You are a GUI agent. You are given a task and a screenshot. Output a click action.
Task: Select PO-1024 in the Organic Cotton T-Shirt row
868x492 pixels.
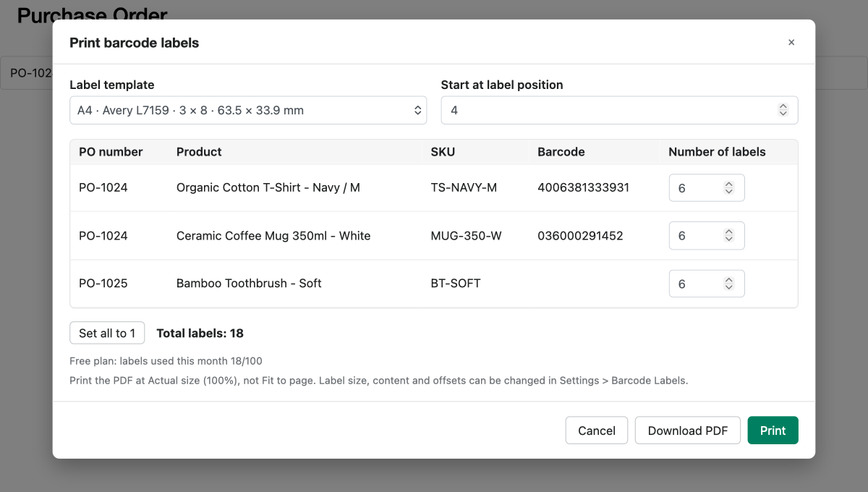tap(103, 187)
